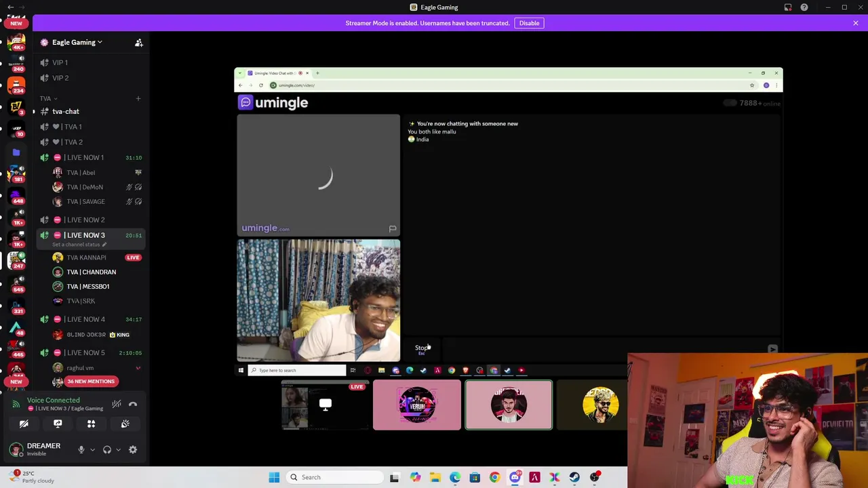Disconnect from the voice channel
This screenshot has width=868, height=488.
(x=133, y=404)
